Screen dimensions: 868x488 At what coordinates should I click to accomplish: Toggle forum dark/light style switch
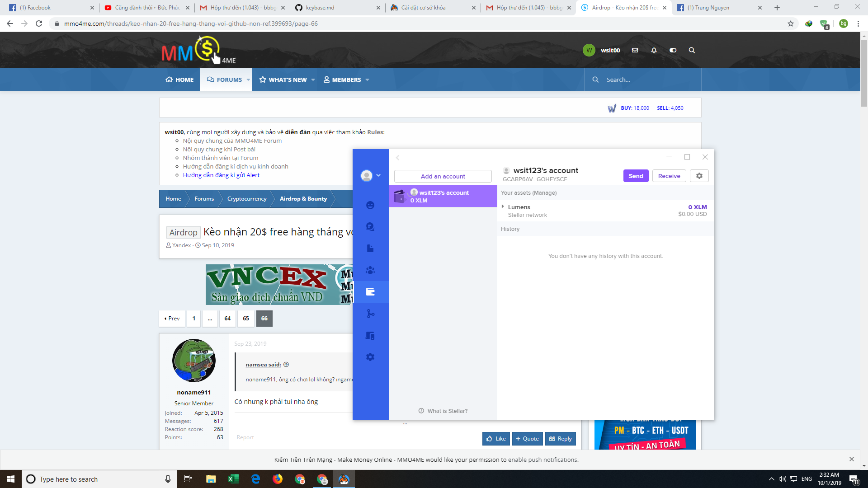pos(673,50)
